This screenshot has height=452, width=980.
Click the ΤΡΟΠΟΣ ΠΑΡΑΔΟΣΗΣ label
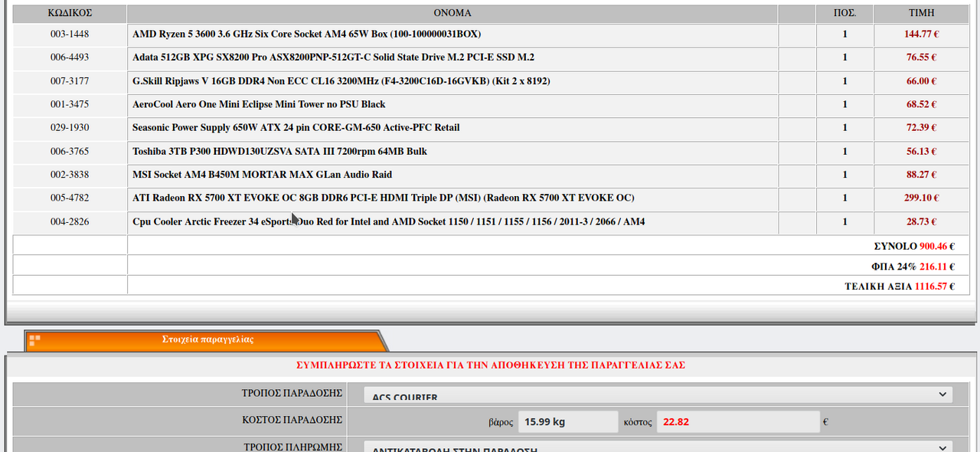click(292, 393)
